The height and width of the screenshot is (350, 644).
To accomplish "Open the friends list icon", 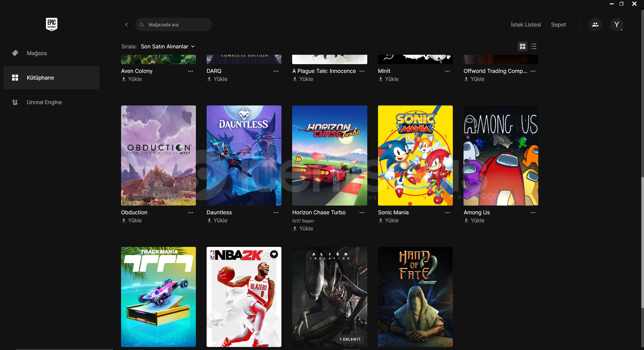I will click(595, 25).
